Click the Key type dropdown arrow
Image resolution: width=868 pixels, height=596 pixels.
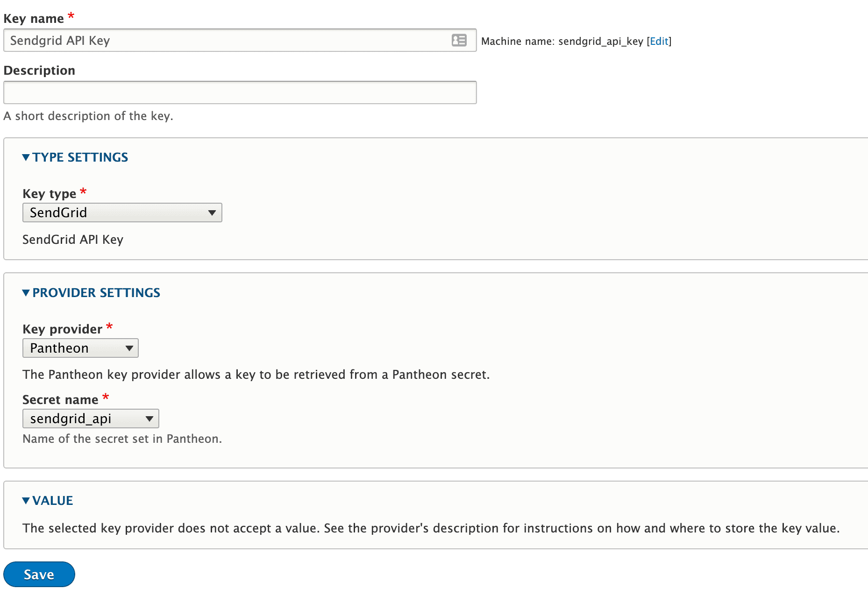(213, 213)
